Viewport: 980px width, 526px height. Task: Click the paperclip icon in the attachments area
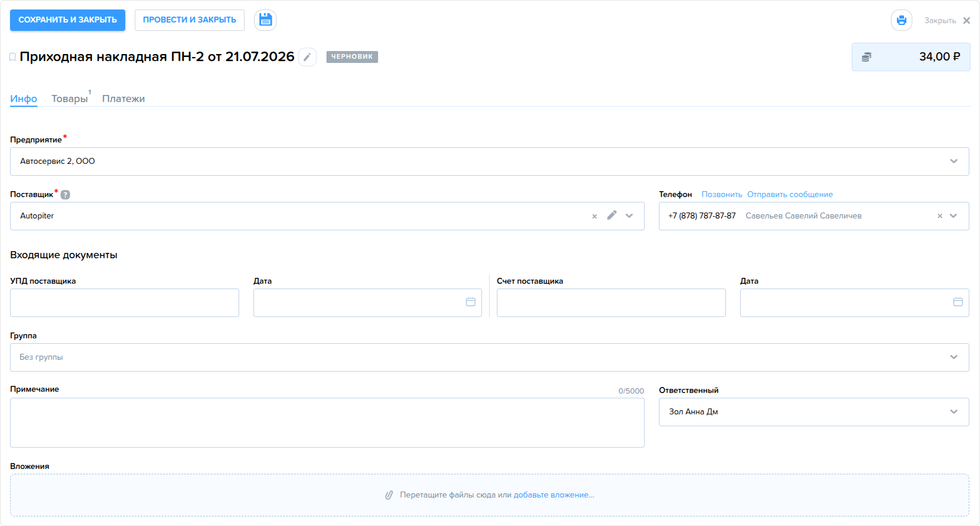(389, 495)
